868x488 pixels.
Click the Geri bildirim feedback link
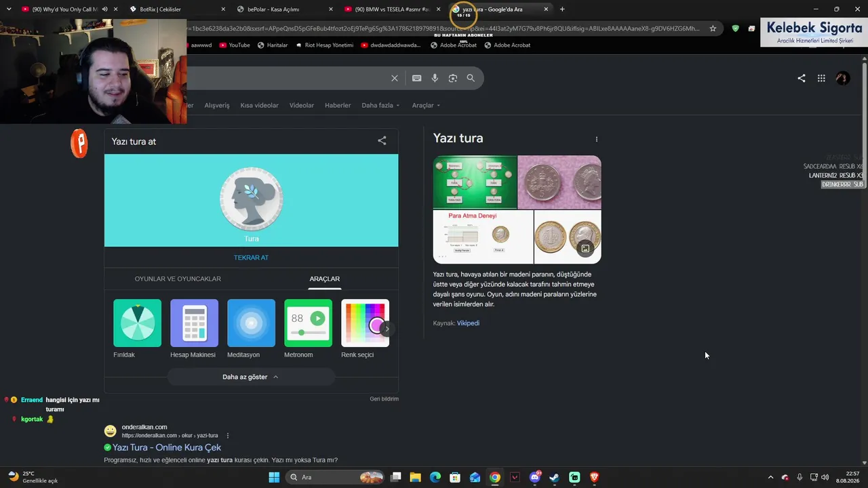tap(384, 399)
